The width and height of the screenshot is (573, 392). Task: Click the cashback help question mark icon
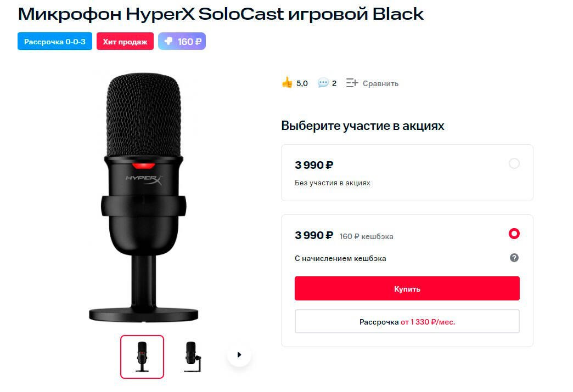tap(514, 258)
